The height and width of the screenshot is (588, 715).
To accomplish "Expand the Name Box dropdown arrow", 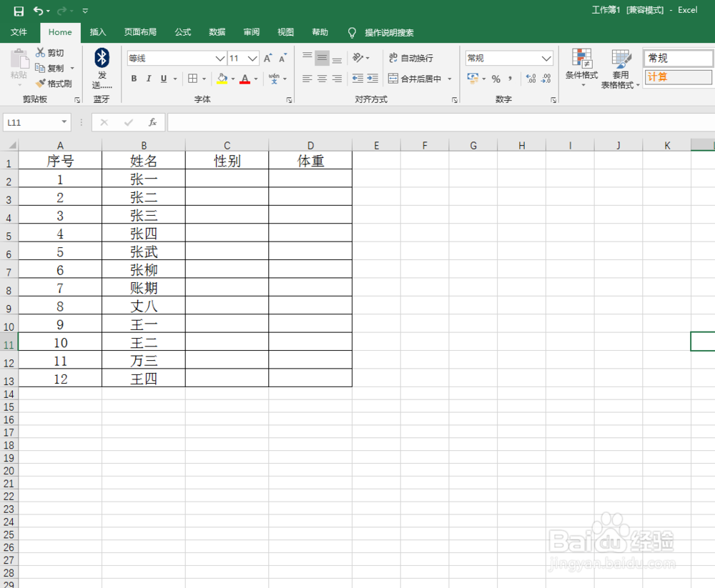I will (x=64, y=121).
